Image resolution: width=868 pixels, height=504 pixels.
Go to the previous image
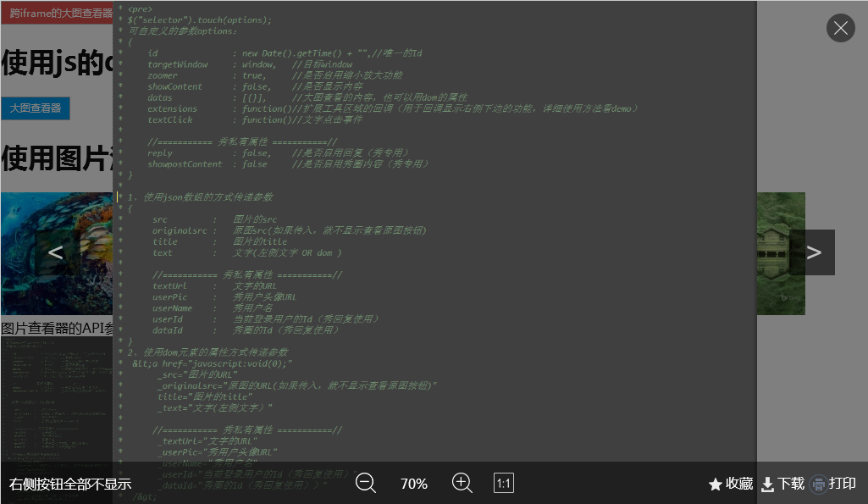[56, 252]
